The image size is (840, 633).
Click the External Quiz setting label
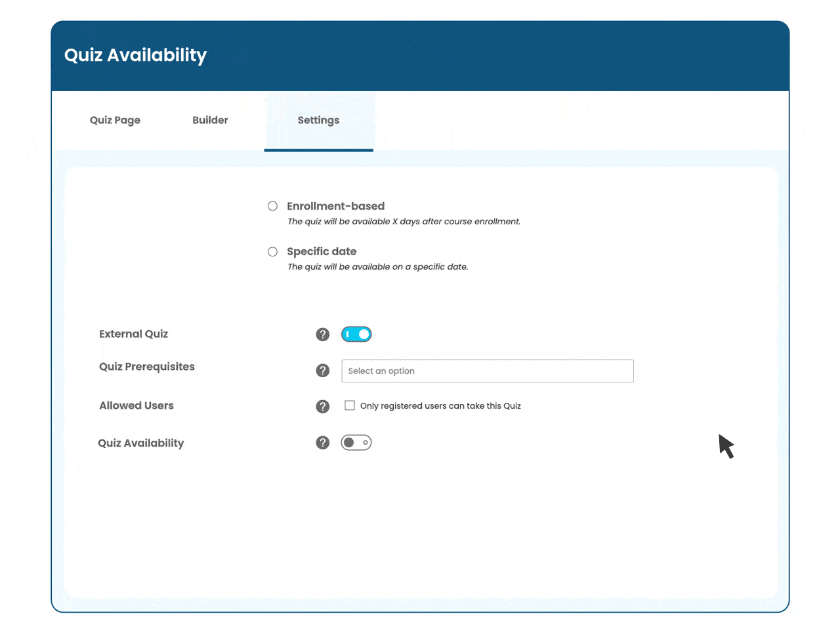[133, 334]
